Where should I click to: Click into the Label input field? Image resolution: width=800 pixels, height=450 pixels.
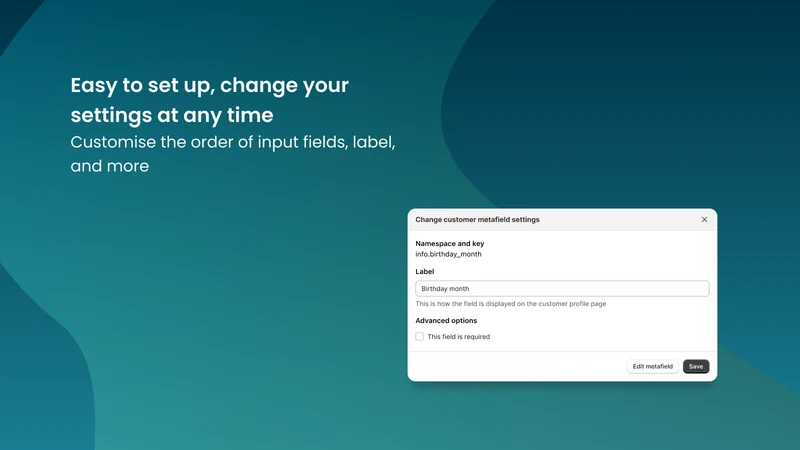[x=562, y=288]
